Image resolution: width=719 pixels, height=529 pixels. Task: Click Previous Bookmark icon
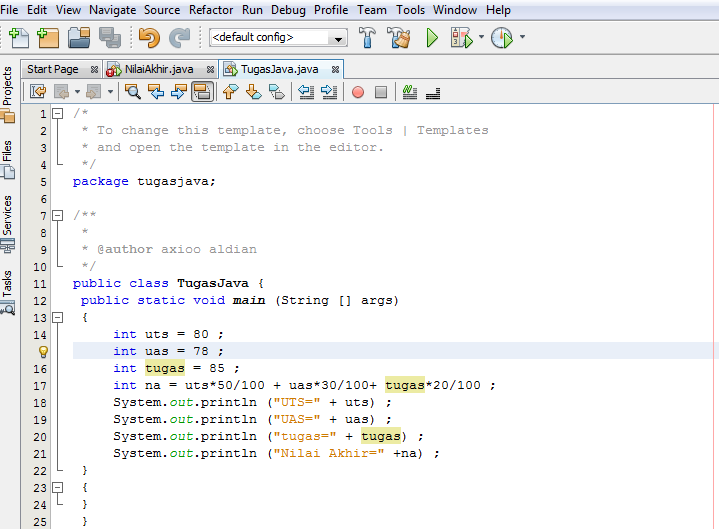coord(230,92)
